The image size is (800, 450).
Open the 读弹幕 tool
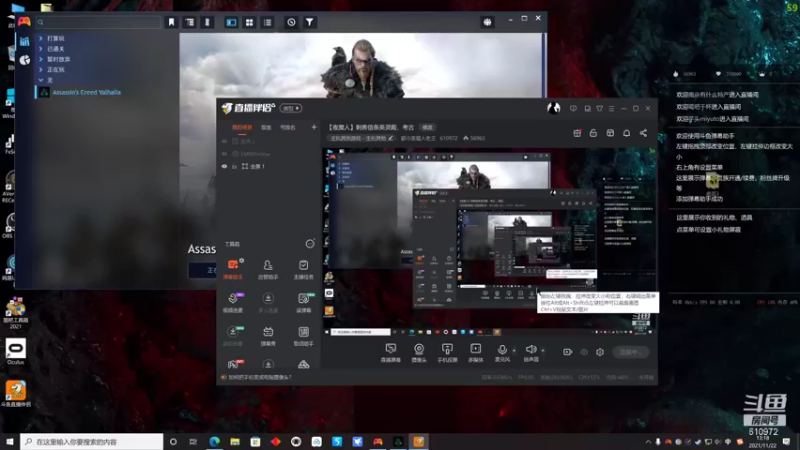click(x=303, y=303)
